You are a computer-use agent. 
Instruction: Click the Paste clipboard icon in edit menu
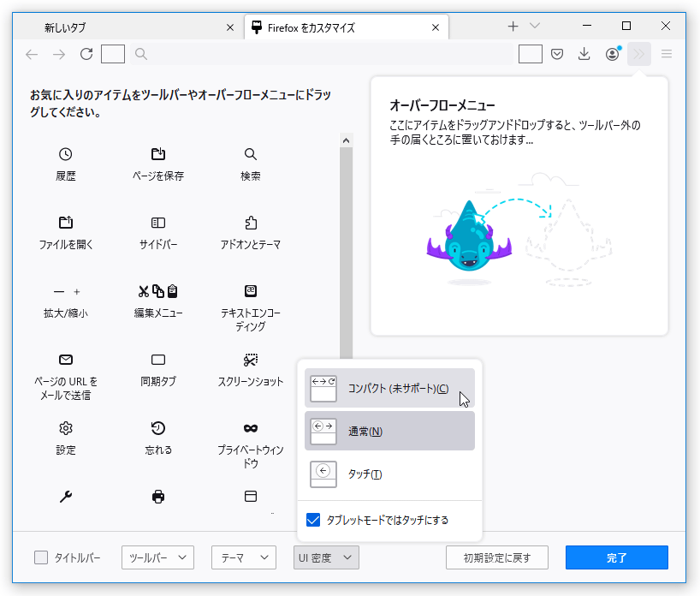(x=173, y=291)
